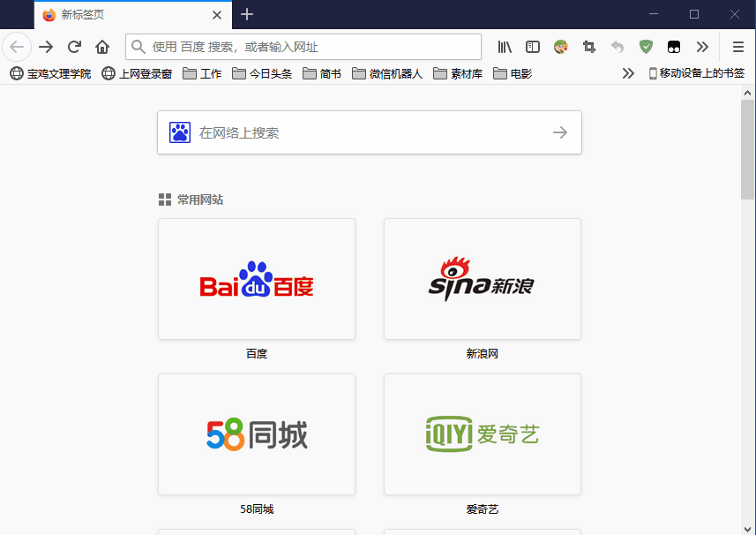Image resolution: width=756 pixels, height=535 pixels.
Task: Open the Firefox home page
Action: pos(102,47)
